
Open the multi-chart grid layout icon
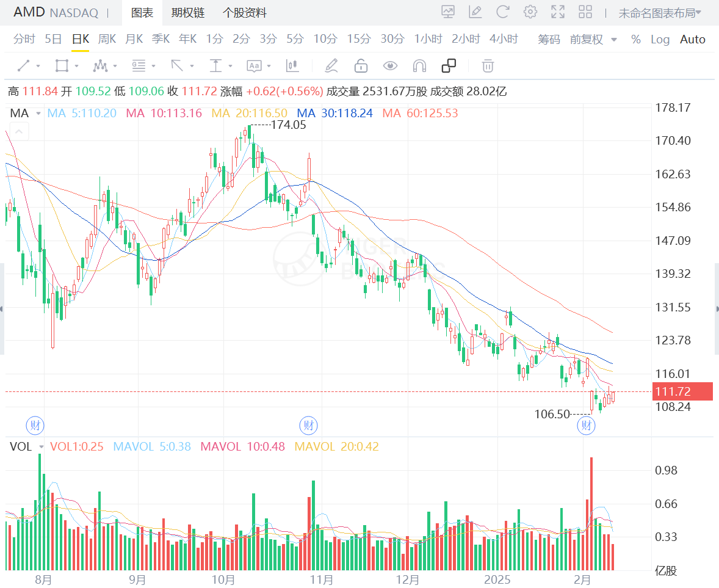tap(585, 12)
